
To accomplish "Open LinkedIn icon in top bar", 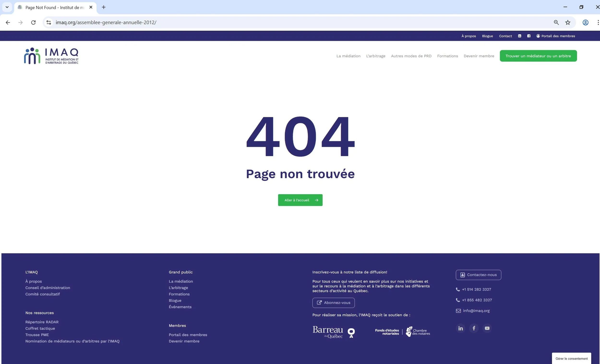I will (x=520, y=36).
